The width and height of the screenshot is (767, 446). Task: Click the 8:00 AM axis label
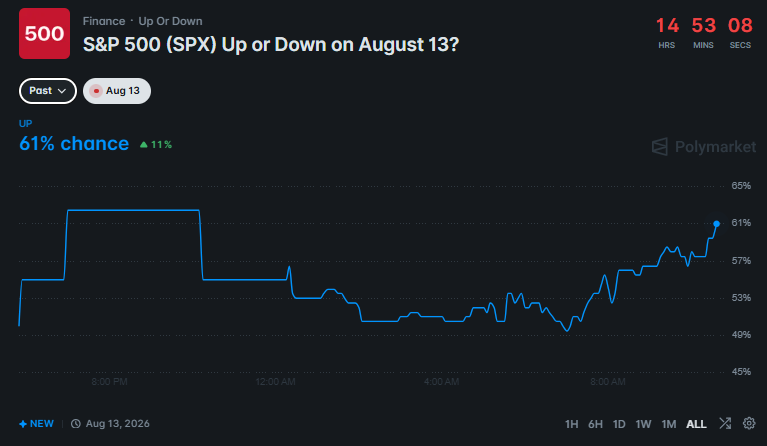tap(608, 381)
